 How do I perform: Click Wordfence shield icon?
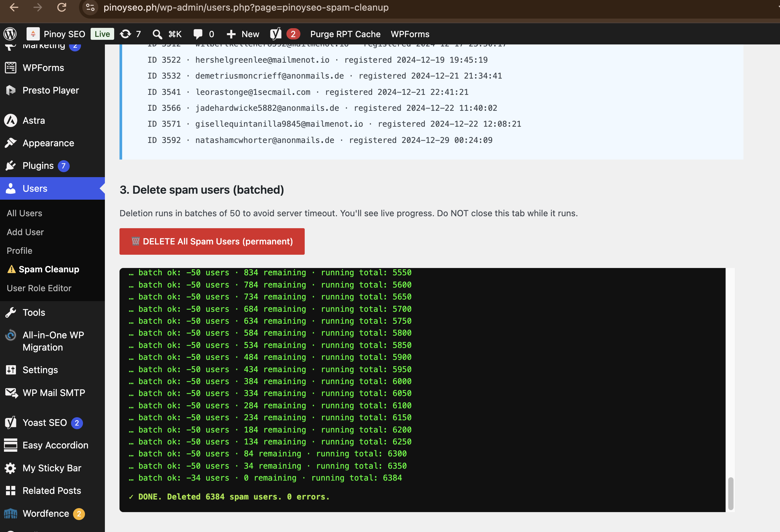11,513
